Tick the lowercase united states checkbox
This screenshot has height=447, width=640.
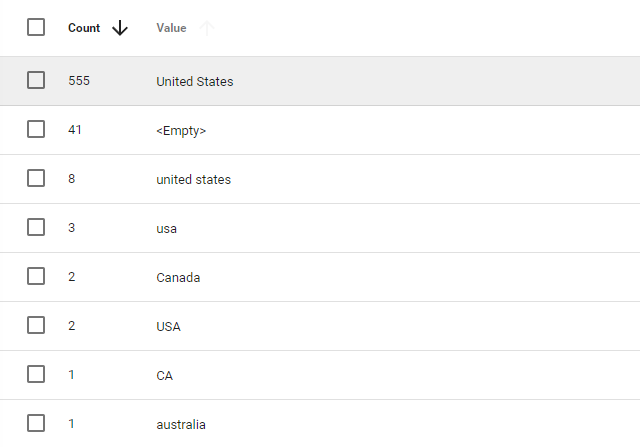pos(36,178)
